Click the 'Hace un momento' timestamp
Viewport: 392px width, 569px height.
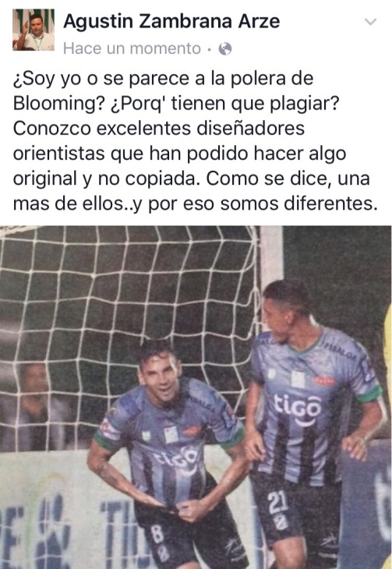point(132,48)
